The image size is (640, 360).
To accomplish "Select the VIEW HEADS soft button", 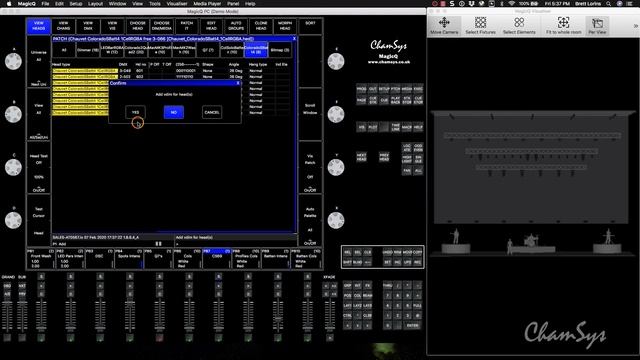I will pyautogui.click(x=39, y=26).
